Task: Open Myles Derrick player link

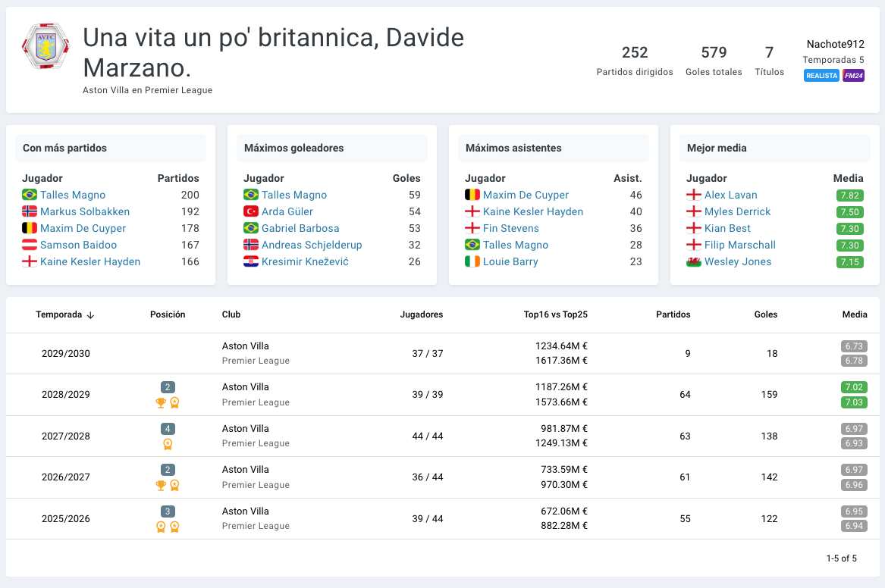Action: pyautogui.click(x=737, y=211)
